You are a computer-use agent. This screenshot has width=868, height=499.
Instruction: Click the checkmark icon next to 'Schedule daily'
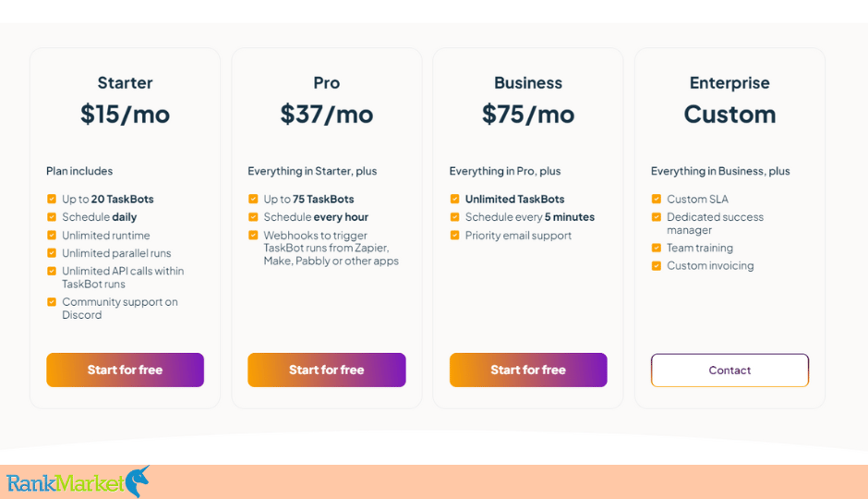point(52,217)
